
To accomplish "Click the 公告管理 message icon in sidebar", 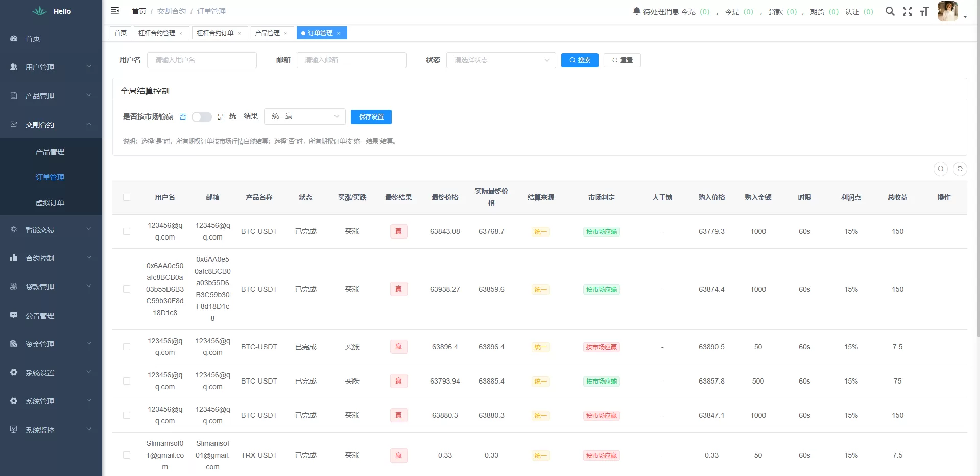I will coord(14,315).
